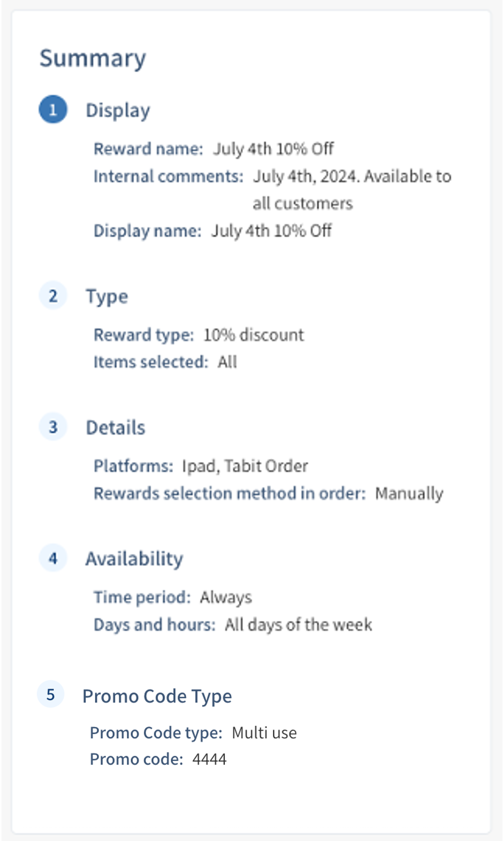This screenshot has width=504, height=841.
Task: Click the All days of the week value
Action: coord(298,625)
